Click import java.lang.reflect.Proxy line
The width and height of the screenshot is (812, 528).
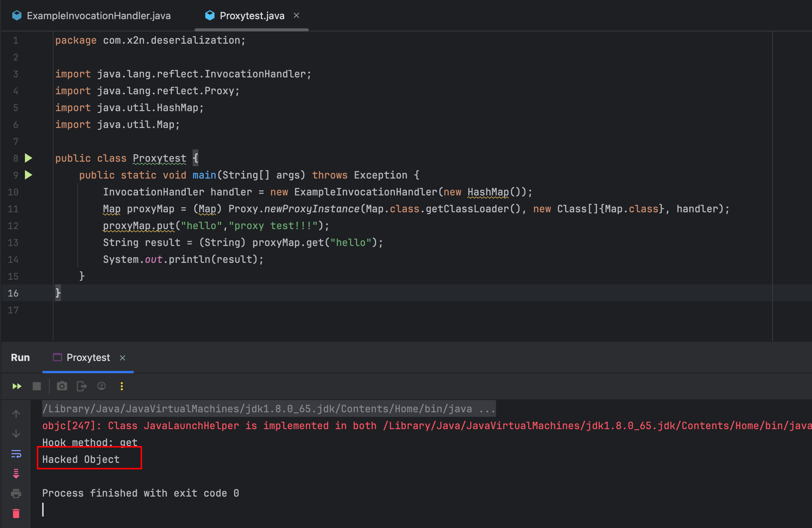click(x=147, y=91)
